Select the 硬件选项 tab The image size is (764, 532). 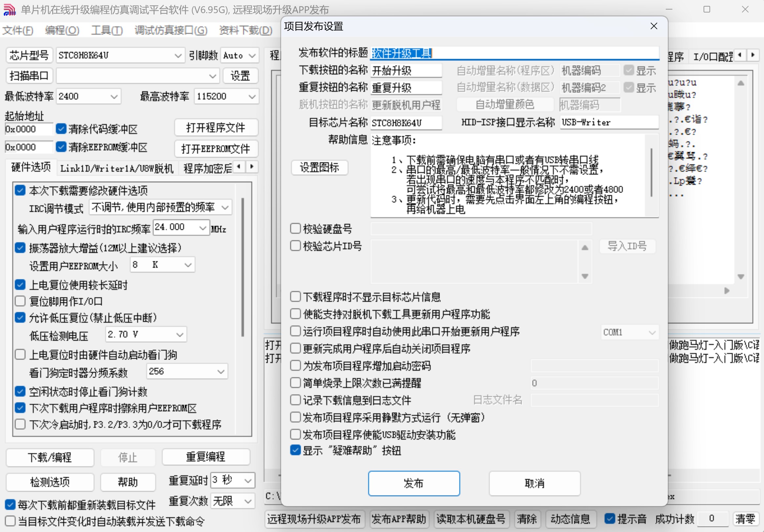coord(31,167)
